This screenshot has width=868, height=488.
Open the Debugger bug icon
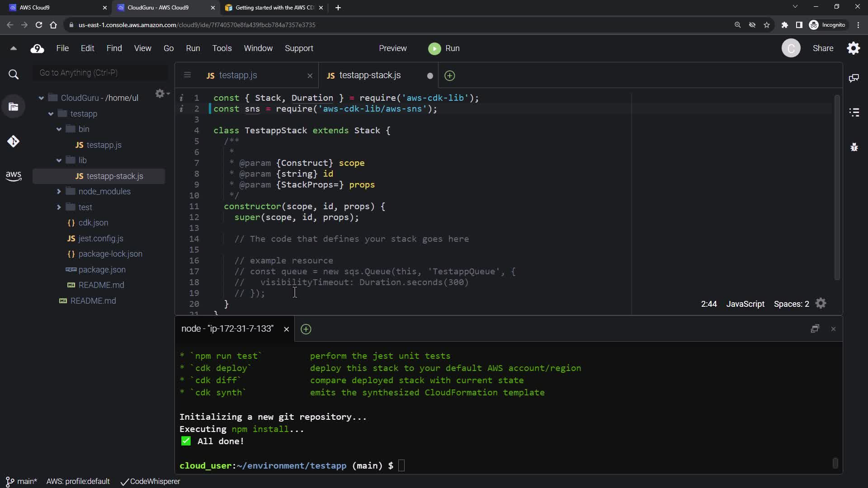tap(854, 147)
